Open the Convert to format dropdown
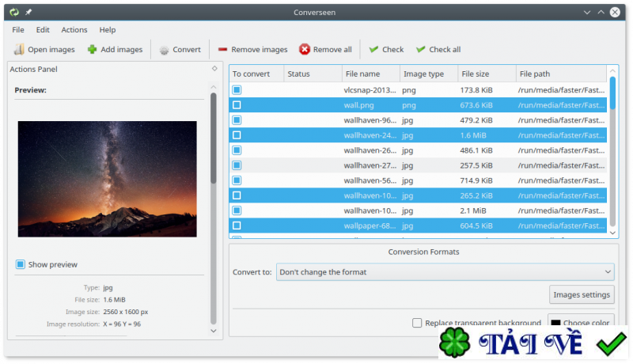 point(445,272)
